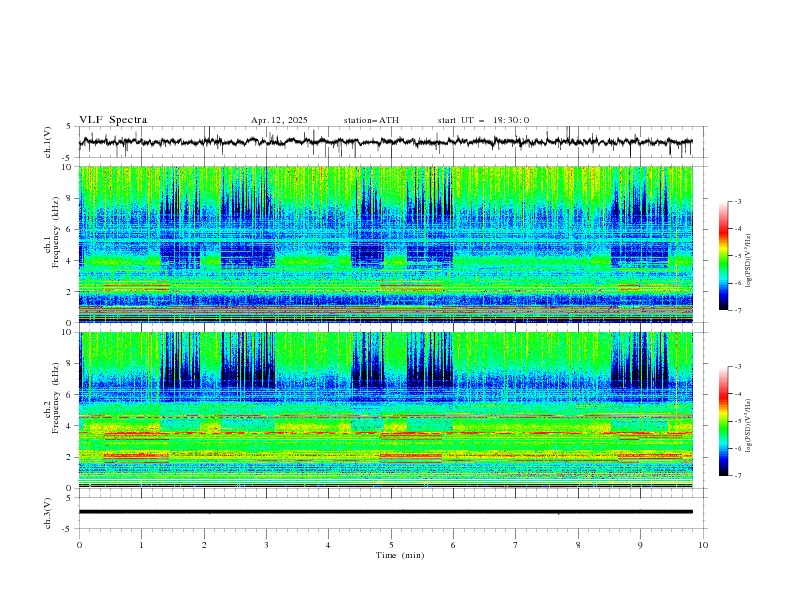Click the time axis tick label '9'
The image size is (792, 612).
pyautogui.click(x=640, y=545)
